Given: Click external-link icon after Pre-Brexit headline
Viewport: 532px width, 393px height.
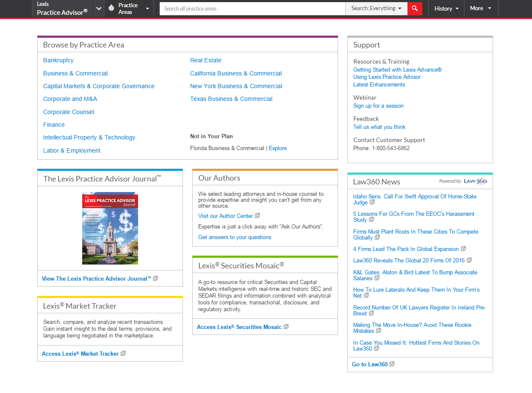Looking at the screenshot, I should pos(371,313).
